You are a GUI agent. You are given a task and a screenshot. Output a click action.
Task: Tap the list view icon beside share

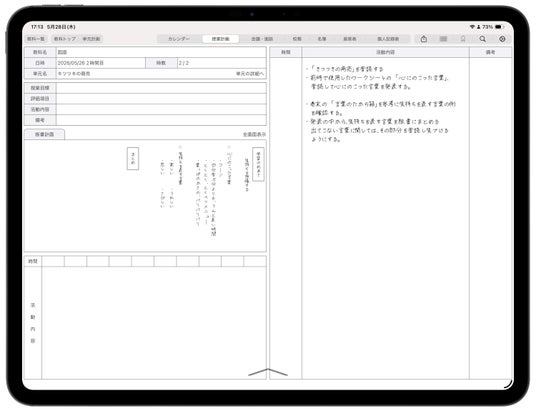[x=443, y=39]
